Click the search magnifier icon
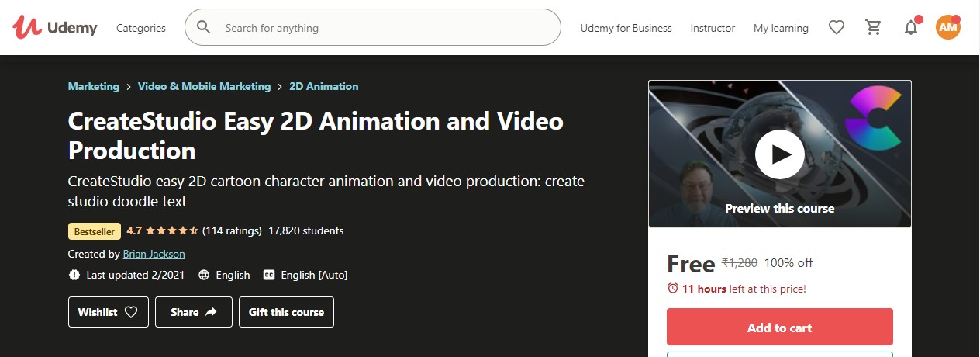Image resolution: width=980 pixels, height=357 pixels. point(204,28)
